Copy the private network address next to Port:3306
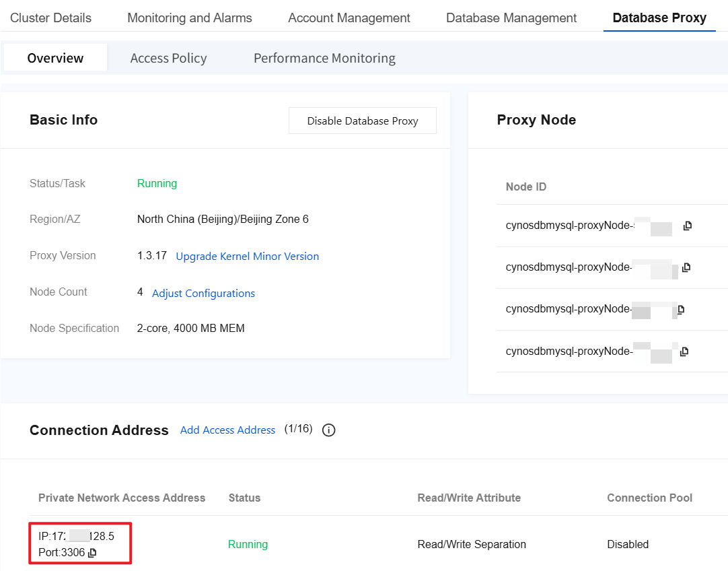 coord(93,553)
